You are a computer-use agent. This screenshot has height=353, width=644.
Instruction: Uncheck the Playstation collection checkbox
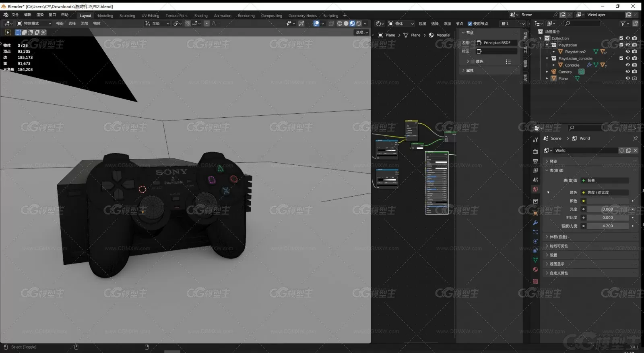click(621, 45)
